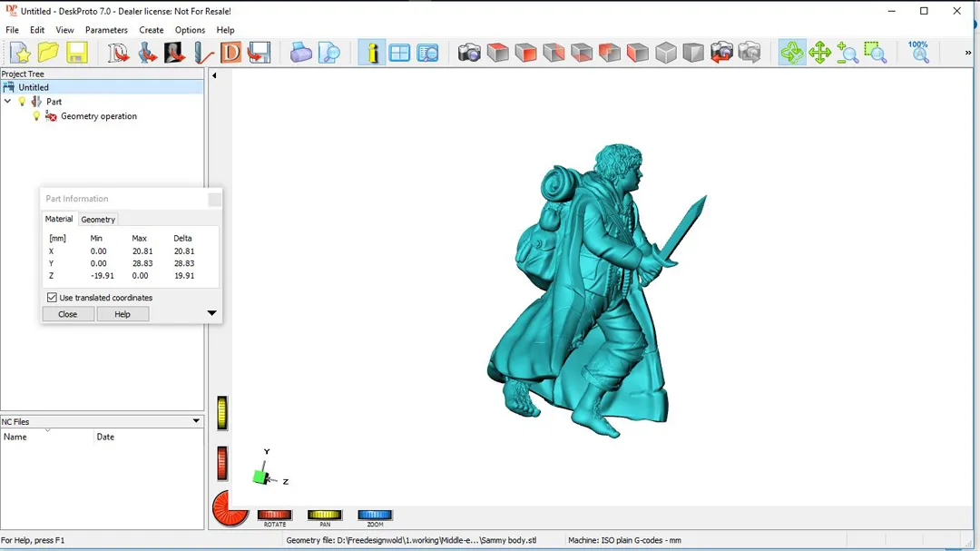The image size is (980, 551).
Task: Toggle Use translated coordinates checkbox
Action: click(52, 298)
